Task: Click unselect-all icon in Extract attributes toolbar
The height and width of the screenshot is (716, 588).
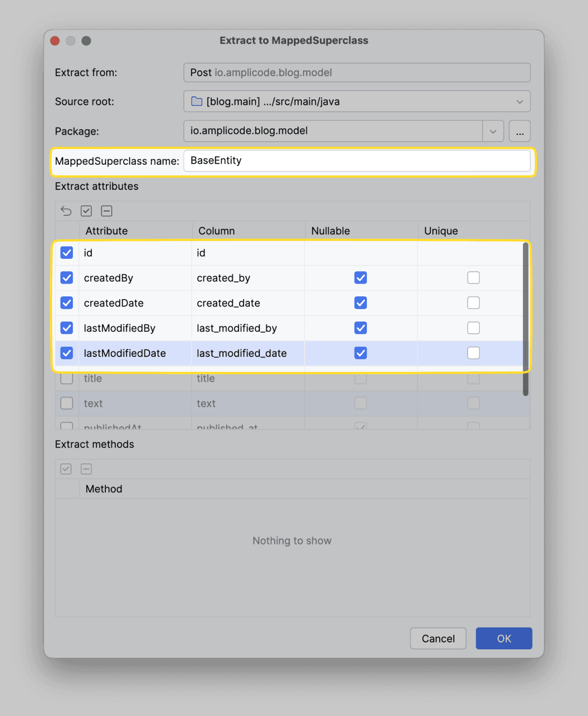Action: [106, 211]
